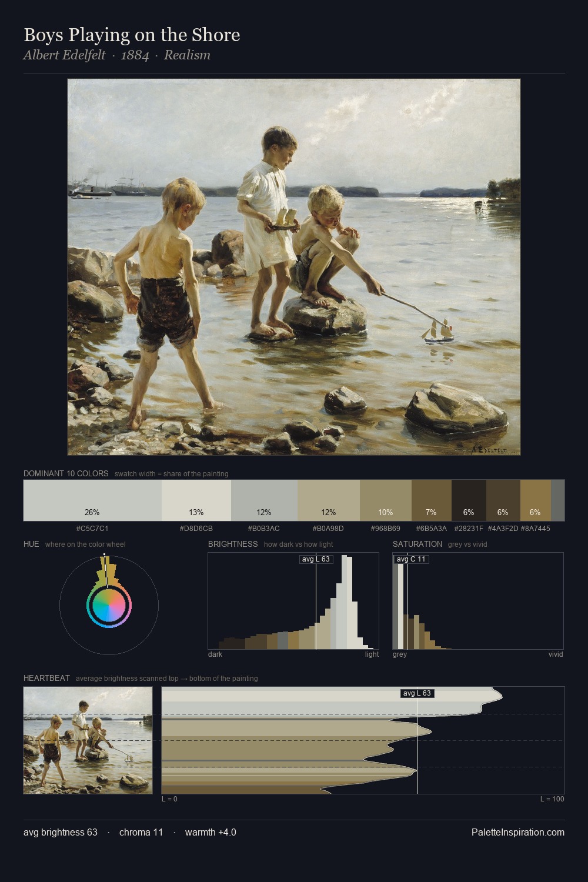
Task: Click the artist name "Albert Edelfelt"
Action: 64,55
